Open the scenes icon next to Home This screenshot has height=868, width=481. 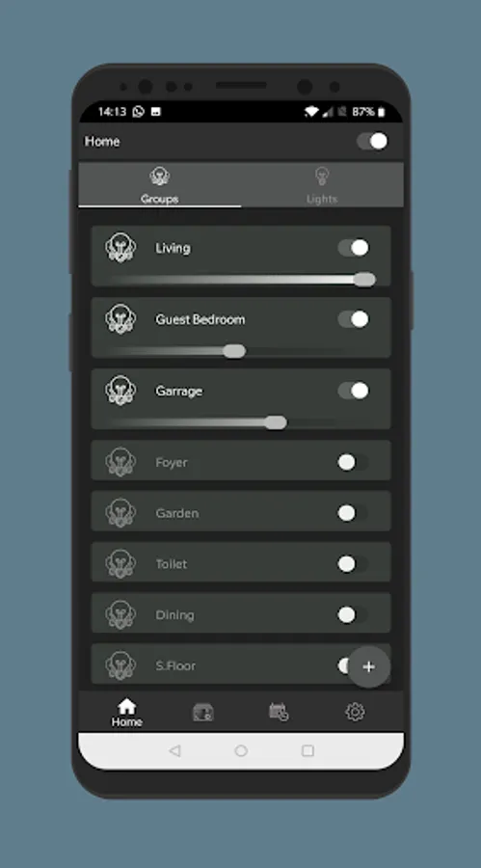(203, 712)
